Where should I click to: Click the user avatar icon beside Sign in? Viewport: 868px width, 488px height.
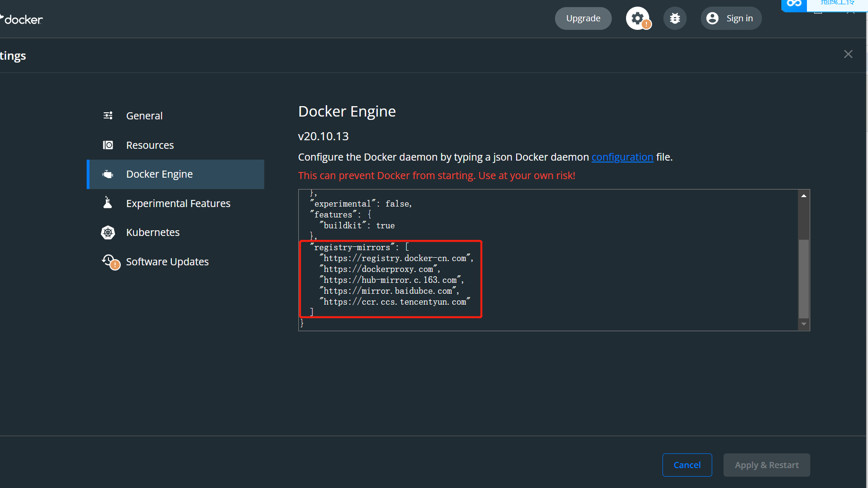pos(712,18)
